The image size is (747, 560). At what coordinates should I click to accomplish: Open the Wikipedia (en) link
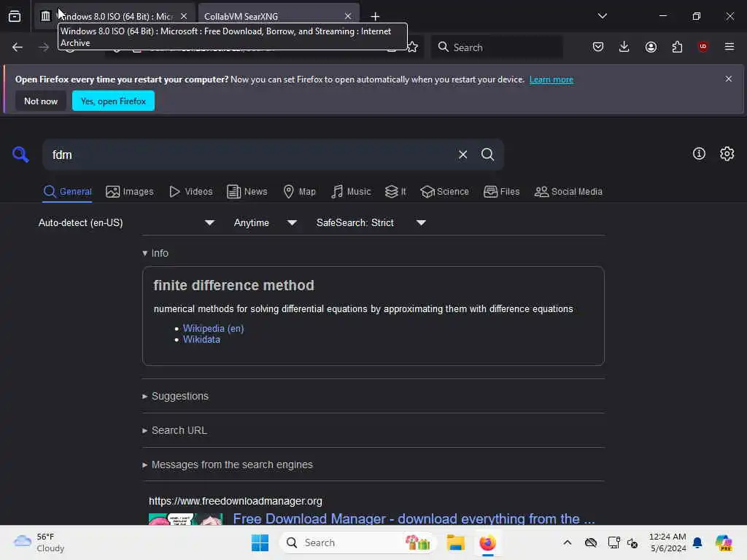214,329
